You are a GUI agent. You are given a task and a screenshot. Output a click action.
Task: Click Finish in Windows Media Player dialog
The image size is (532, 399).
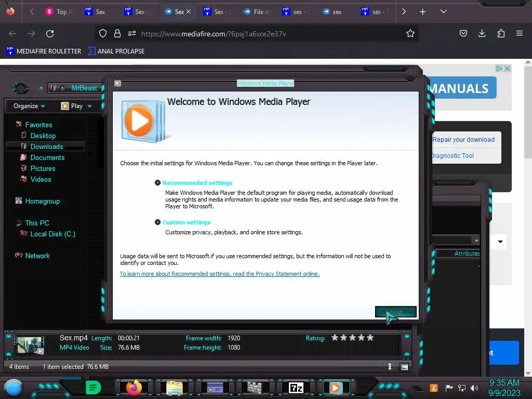(395, 312)
